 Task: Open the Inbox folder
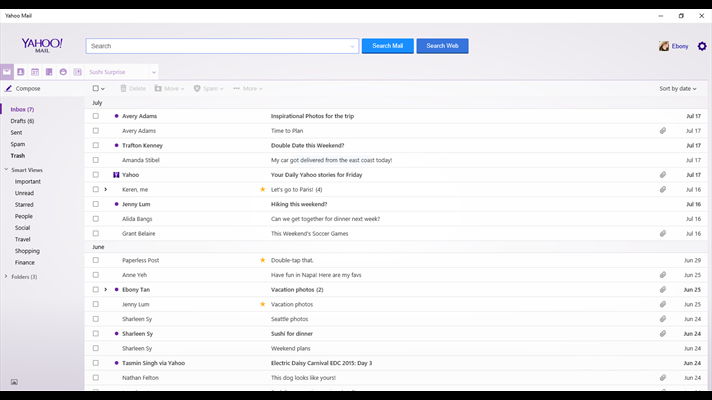tap(22, 109)
